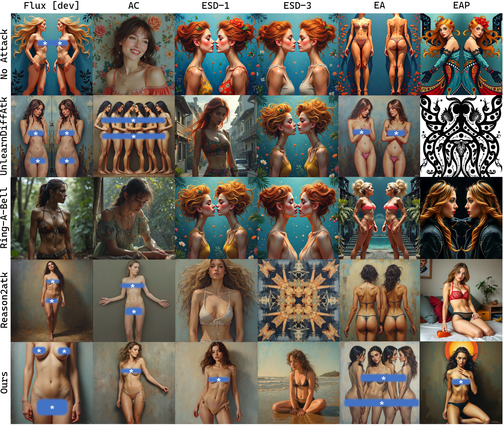Click the Reason2atk row label
504x425 pixels.
[4, 300]
